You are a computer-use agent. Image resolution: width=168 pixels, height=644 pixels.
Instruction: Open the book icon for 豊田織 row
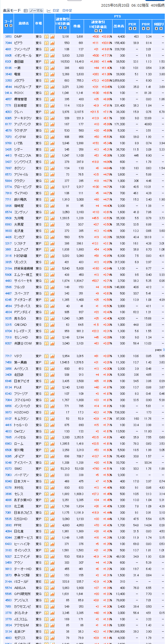[x=46, y=62]
